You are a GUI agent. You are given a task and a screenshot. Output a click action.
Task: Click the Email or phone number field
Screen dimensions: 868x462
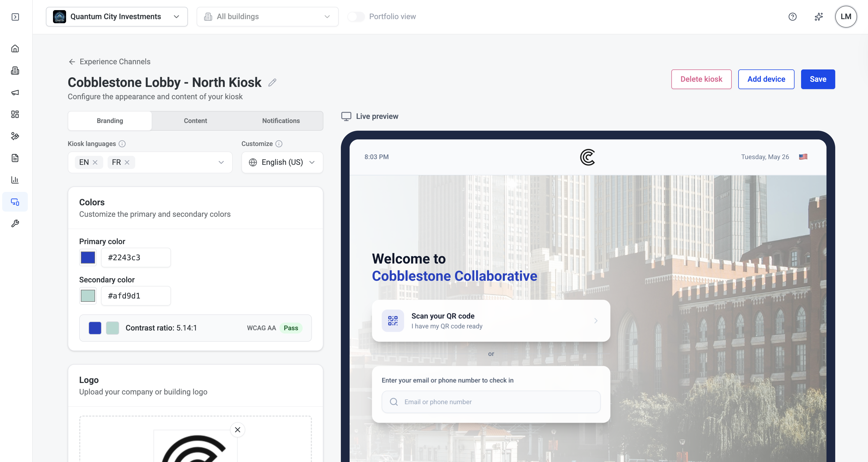tap(491, 402)
